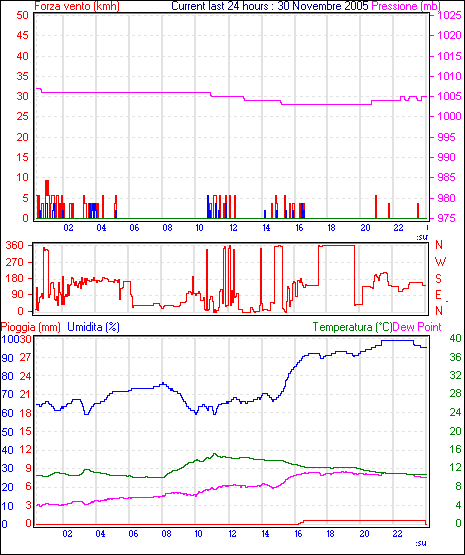The height and width of the screenshot is (555, 465).
Task: Click temperature axis value 32
Action: click(455, 376)
